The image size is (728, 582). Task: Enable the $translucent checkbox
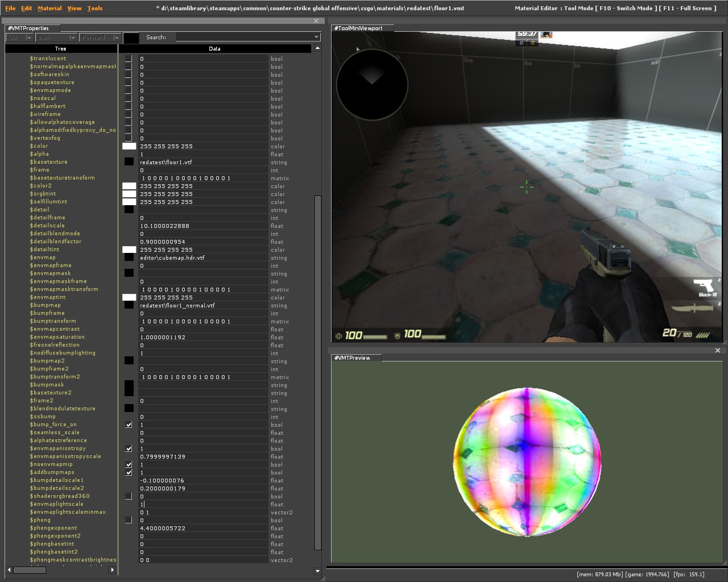(x=129, y=59)
